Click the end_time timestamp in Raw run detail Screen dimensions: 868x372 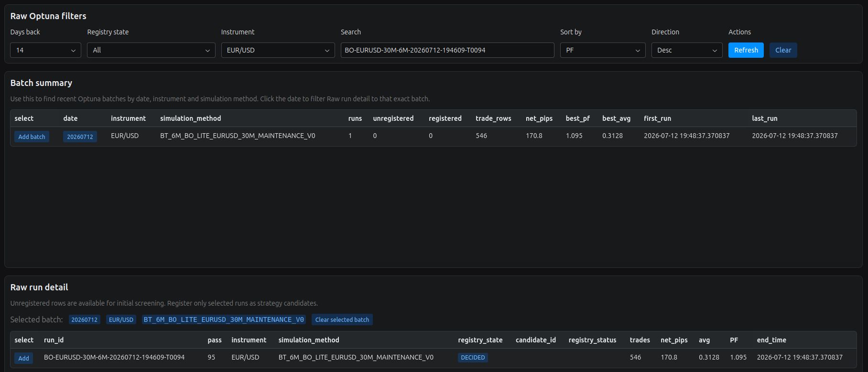(800, 357)
